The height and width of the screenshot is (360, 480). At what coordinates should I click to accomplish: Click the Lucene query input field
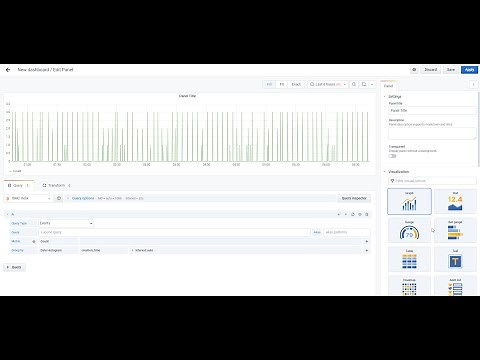174,232
